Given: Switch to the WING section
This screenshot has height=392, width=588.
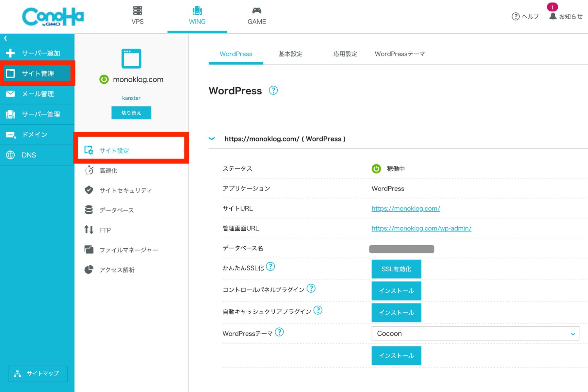Looking at the screenshot, I should (197, 16).
